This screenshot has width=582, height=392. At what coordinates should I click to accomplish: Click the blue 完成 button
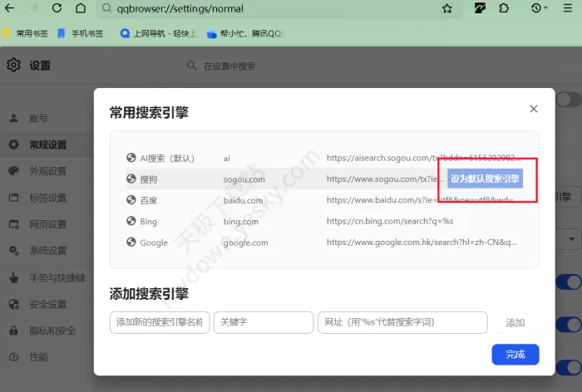pos(515,355)
